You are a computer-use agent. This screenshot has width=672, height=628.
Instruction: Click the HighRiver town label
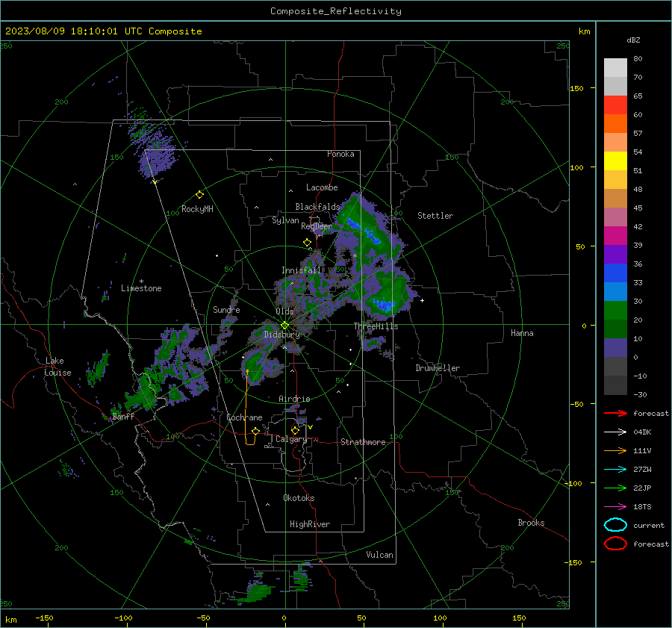310,524
